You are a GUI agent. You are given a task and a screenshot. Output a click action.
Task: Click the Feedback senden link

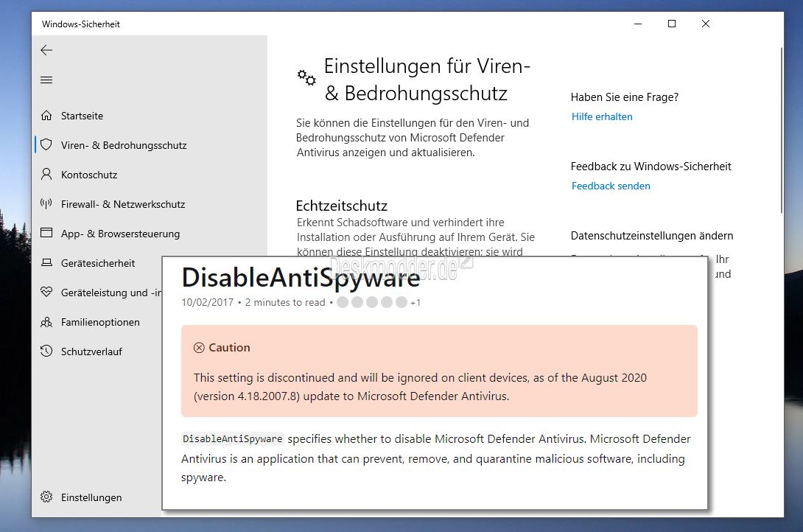click(611, 186)
